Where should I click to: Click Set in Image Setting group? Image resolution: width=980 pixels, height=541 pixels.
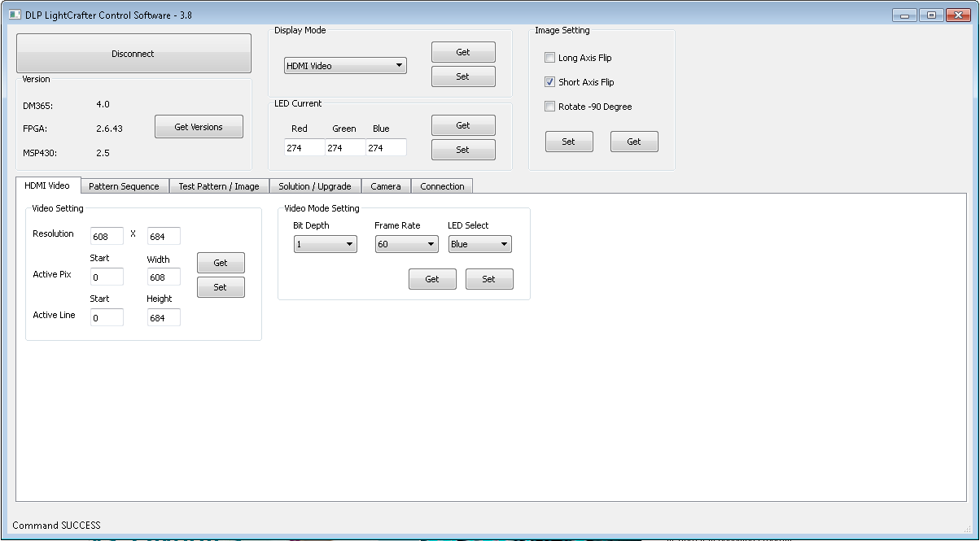click(569, 142)
